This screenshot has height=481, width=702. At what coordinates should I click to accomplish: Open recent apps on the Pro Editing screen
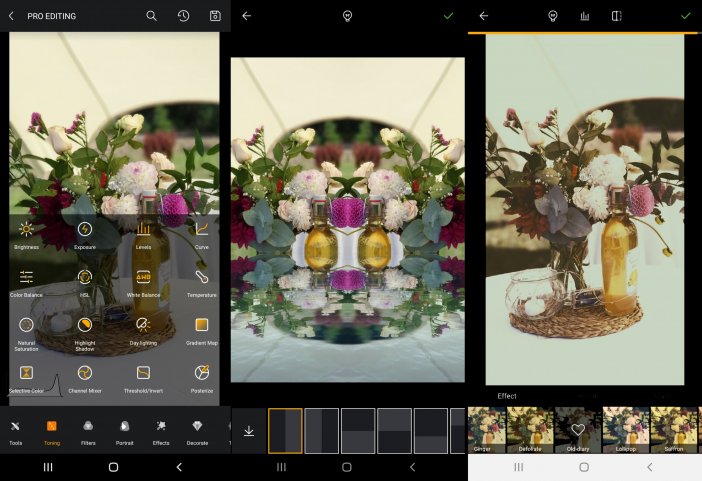click(x=48, y=467)
